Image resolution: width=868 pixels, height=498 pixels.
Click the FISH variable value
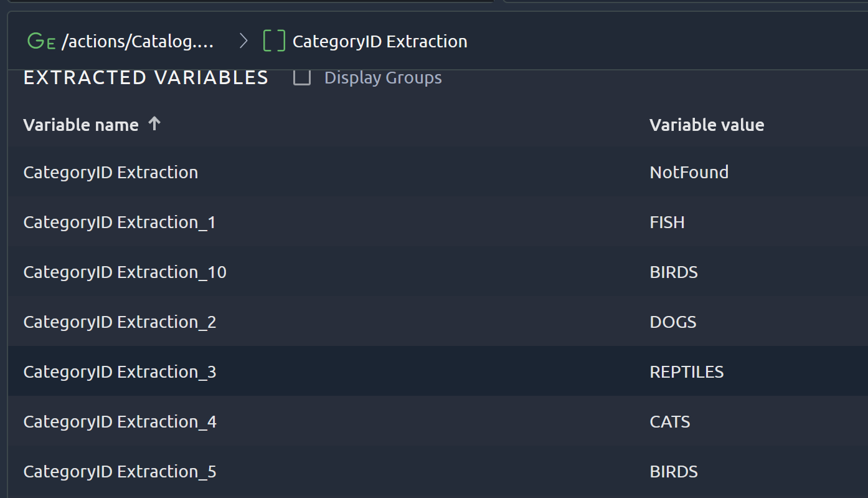coord(667,222)
